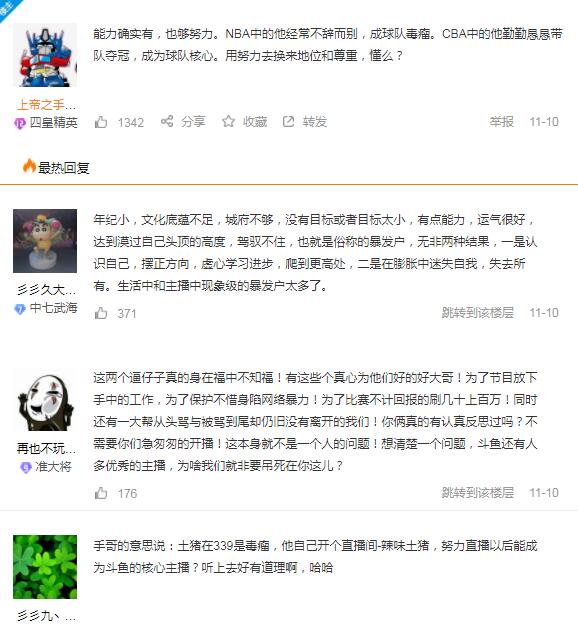Like the post with 1342 thumbs-up

101,122
